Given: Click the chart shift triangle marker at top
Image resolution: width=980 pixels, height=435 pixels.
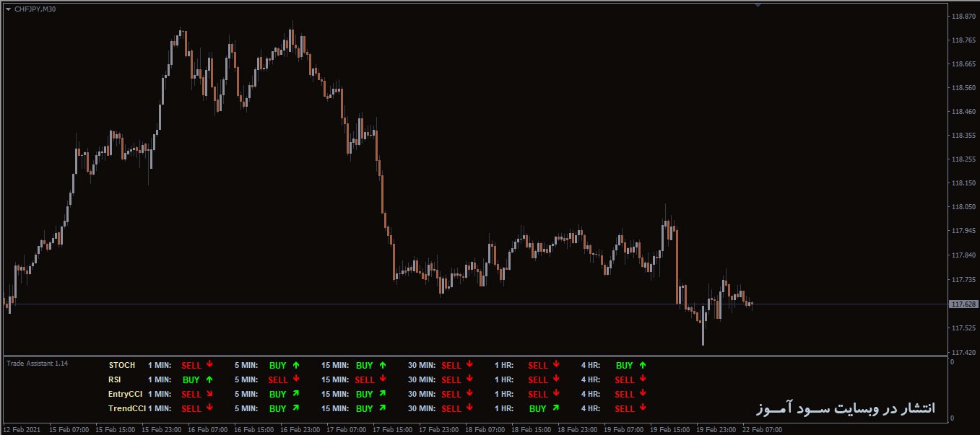Looking at the screenshot, I should [x=758, y=5].
